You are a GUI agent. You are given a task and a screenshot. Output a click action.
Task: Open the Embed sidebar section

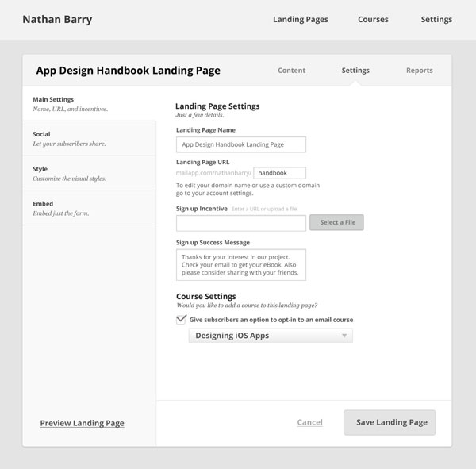tap(90, 208)
